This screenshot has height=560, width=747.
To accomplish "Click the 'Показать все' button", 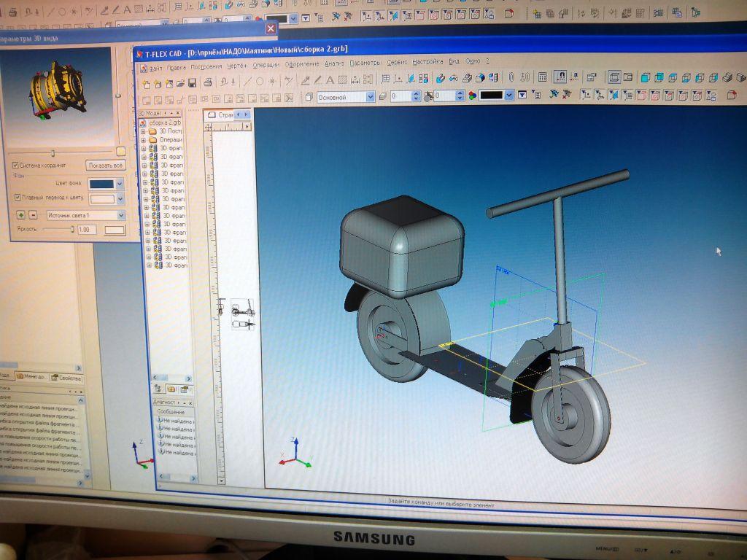I will [x=105, y=166].
